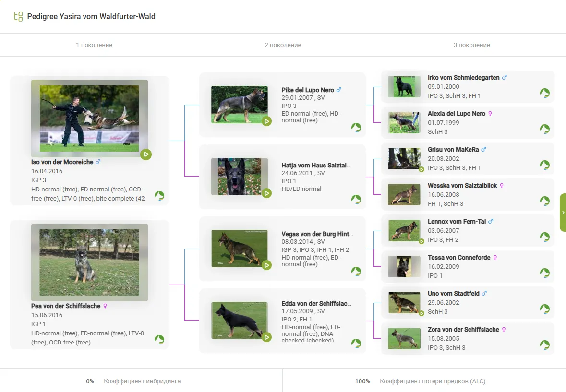Play video on Hatja vom Haus Salztal photo
Screen dimensions: 566x392
266,193
